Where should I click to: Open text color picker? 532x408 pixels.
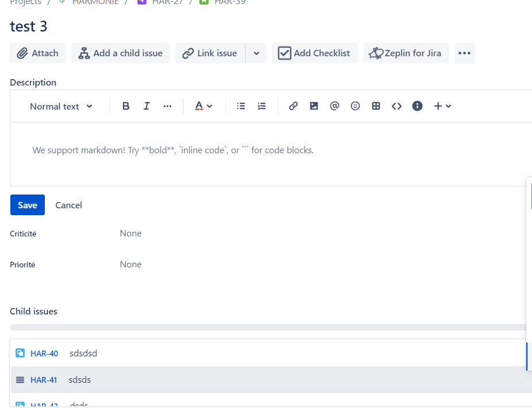click(x=203, y=106)
